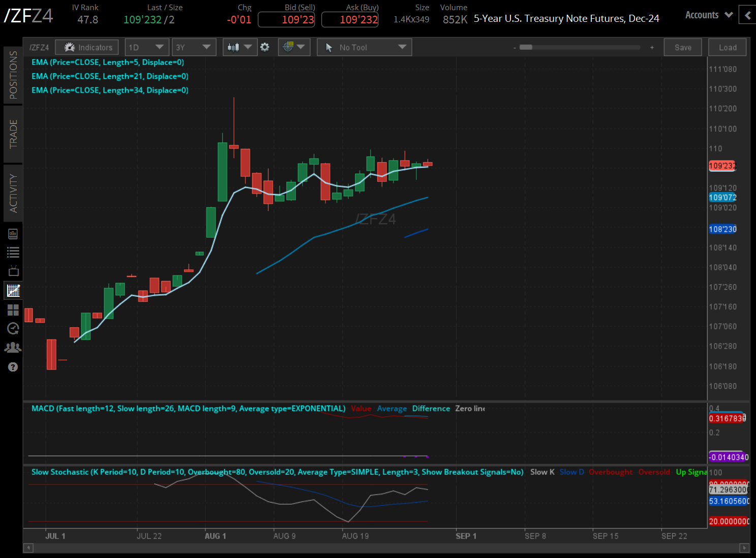Open the follow traders people icon

tap(13, 348)
